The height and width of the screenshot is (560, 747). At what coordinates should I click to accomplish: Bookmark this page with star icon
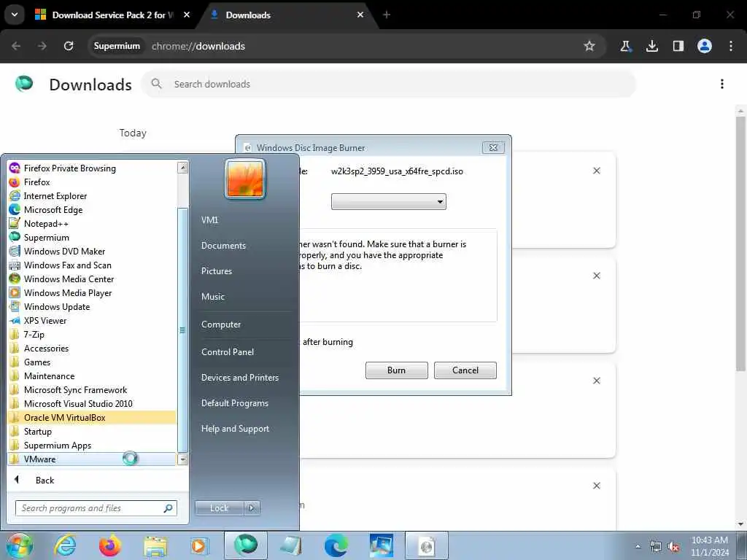point(589,46)
